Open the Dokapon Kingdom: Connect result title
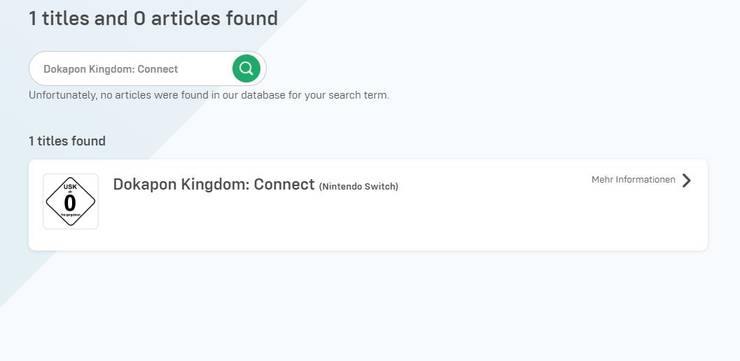Image resolution: width=740 pixels, height=361 pixels. [214, 184]
